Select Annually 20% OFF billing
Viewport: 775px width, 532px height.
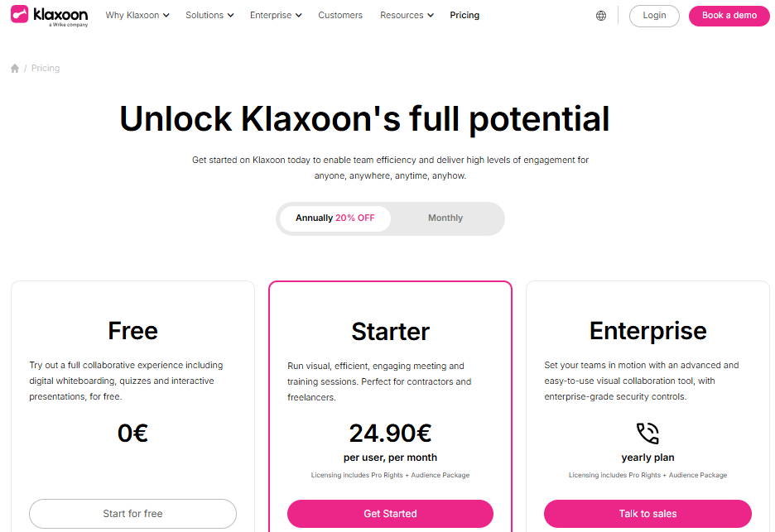point(335,218)
